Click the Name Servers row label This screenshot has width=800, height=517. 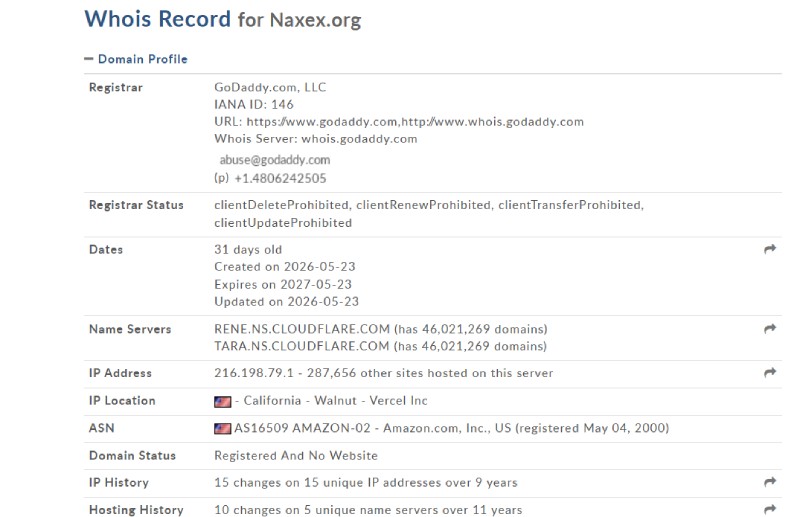tap(130, 329)
